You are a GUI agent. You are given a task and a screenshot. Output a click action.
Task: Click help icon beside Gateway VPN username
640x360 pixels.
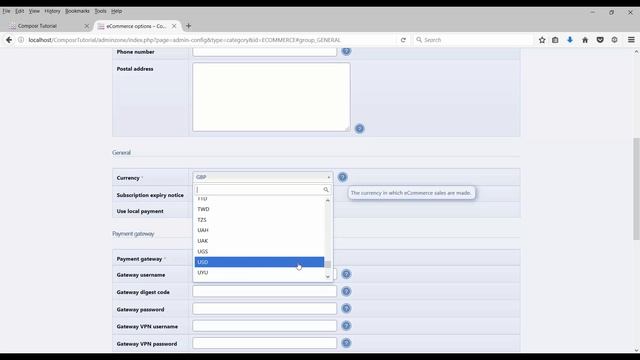[347, 326]
